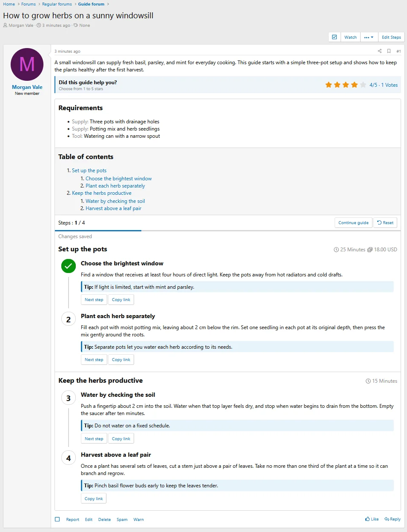This screenshot has width=407, height=532.
Task: Click the first rating star
Action: tap(329, 85)
